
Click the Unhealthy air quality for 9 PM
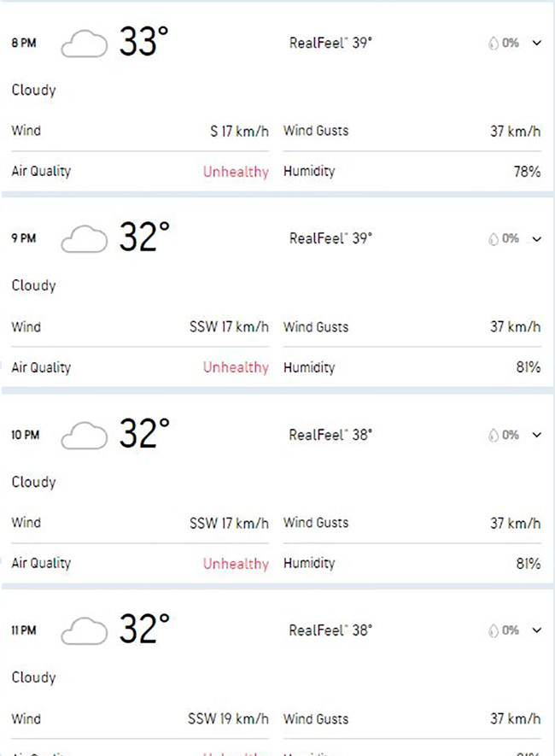236,367
